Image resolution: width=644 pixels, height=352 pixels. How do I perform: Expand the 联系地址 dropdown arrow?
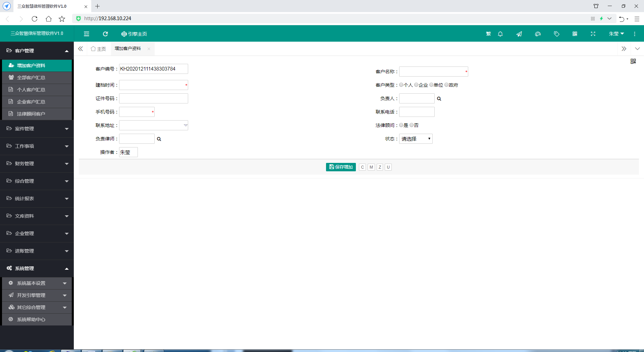(185, 125)
